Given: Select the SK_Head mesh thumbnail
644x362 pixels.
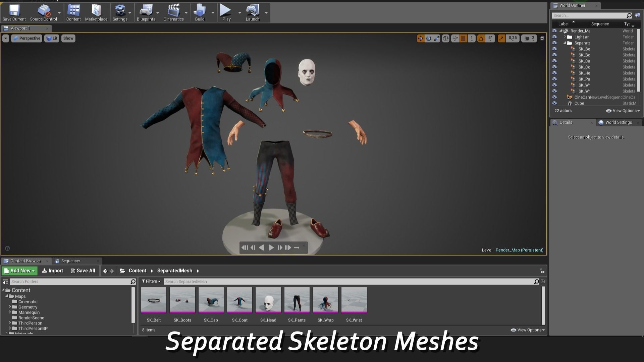Looking at the screenshot, I should click(268, 300).
